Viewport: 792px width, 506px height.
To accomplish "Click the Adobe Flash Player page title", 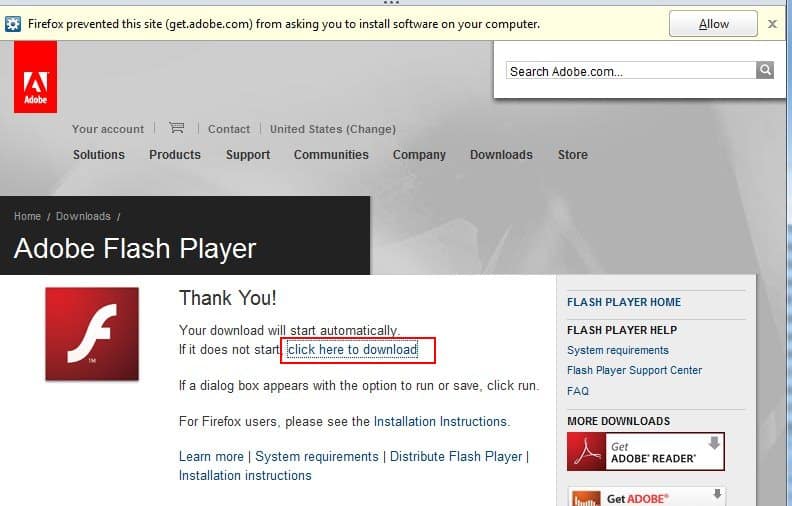I will click(135, 248).
